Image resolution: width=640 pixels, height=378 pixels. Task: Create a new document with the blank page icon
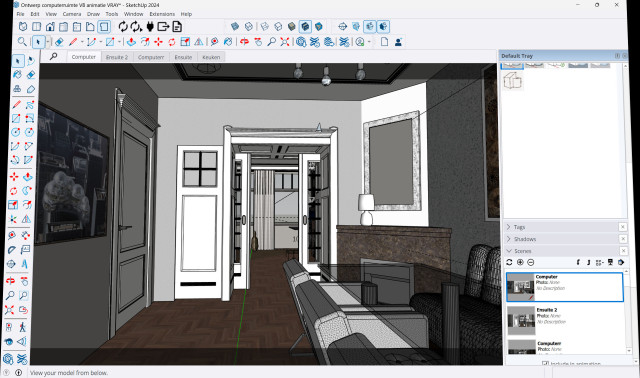(x=384, y=42)
